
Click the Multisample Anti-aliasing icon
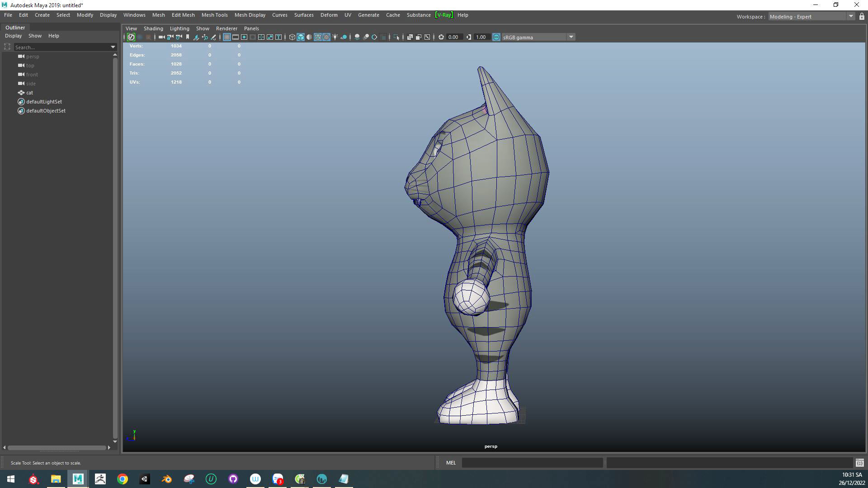coord(374,37)
